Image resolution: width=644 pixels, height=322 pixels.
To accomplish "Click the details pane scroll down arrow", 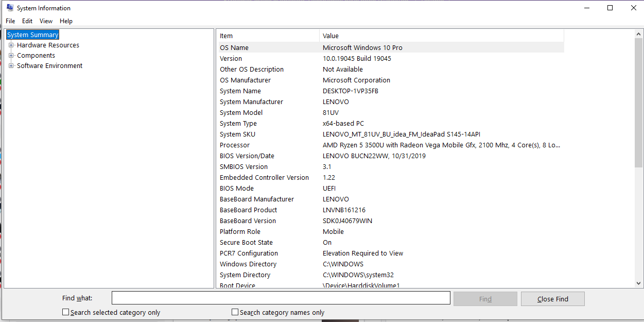I will 639,283.
